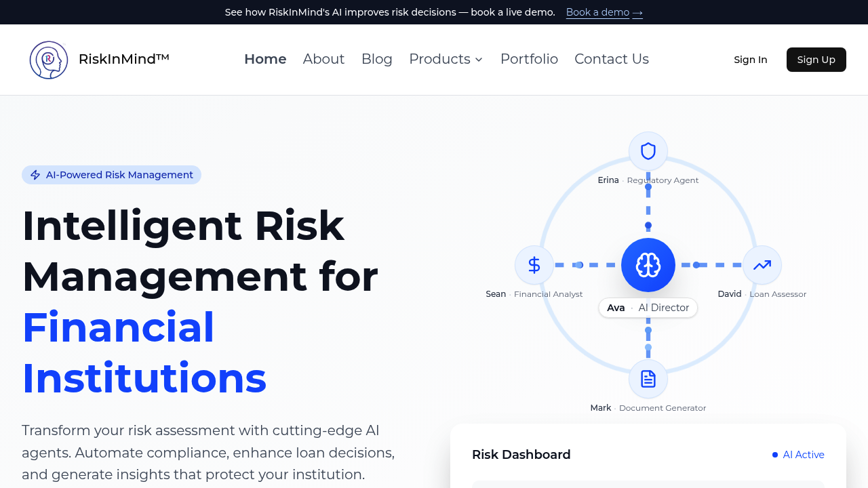The height and width of the screenshot is (488, 868).
Task: Click David's trending-arrow Loan Assessor icon
Action: [762, 265]
